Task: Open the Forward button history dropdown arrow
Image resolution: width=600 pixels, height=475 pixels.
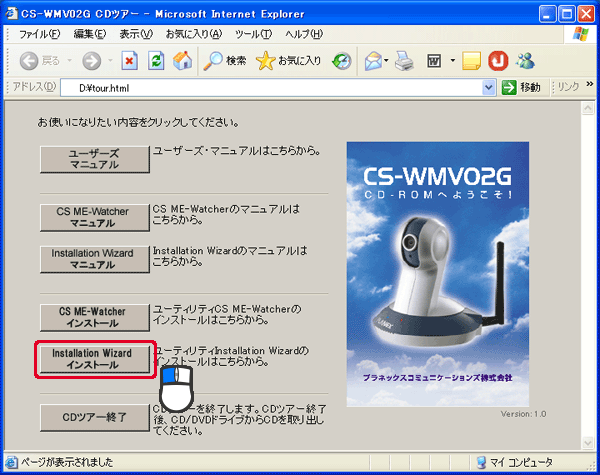Action: point(110,60)
